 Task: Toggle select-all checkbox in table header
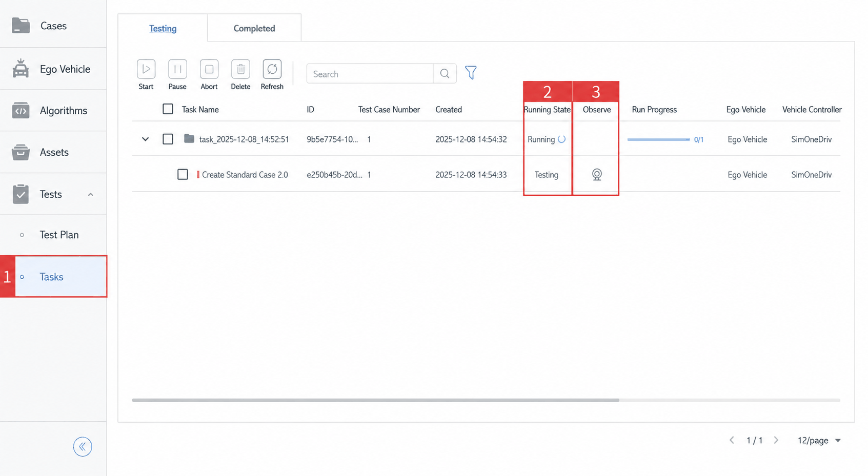pos(168,109)
